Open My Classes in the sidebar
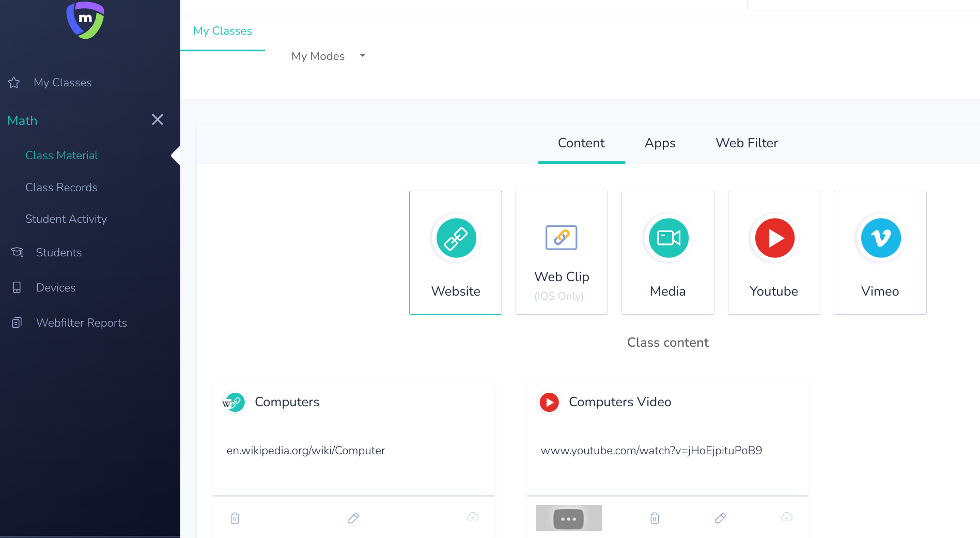 (63, 83)
